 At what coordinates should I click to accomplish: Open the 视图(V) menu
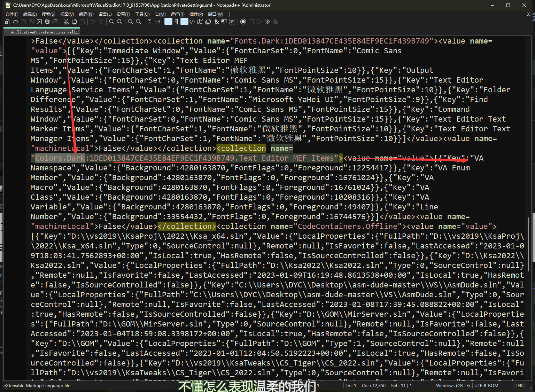pyautogui.click(x=67, y=14)
